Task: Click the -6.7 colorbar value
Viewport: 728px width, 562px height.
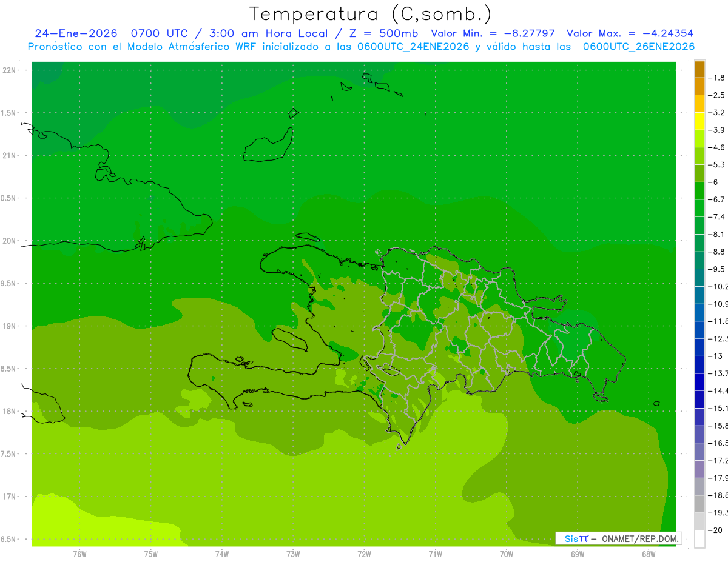Action: [717, 199]
